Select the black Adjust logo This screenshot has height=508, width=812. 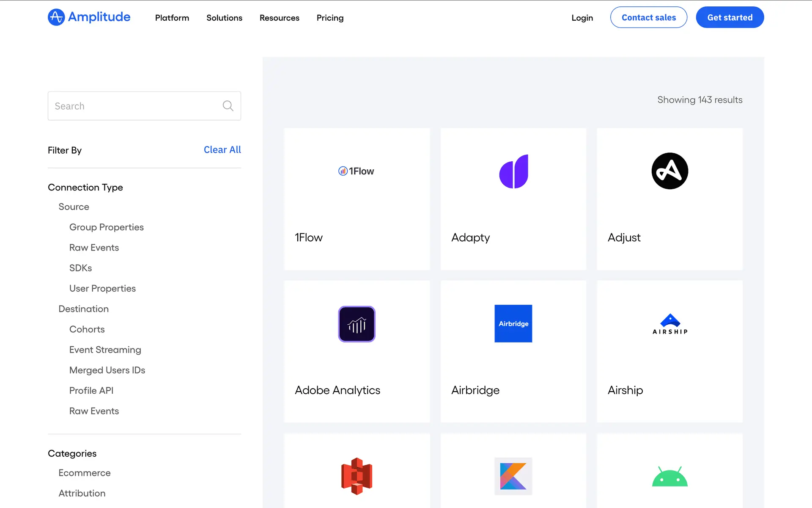point(669,171)
